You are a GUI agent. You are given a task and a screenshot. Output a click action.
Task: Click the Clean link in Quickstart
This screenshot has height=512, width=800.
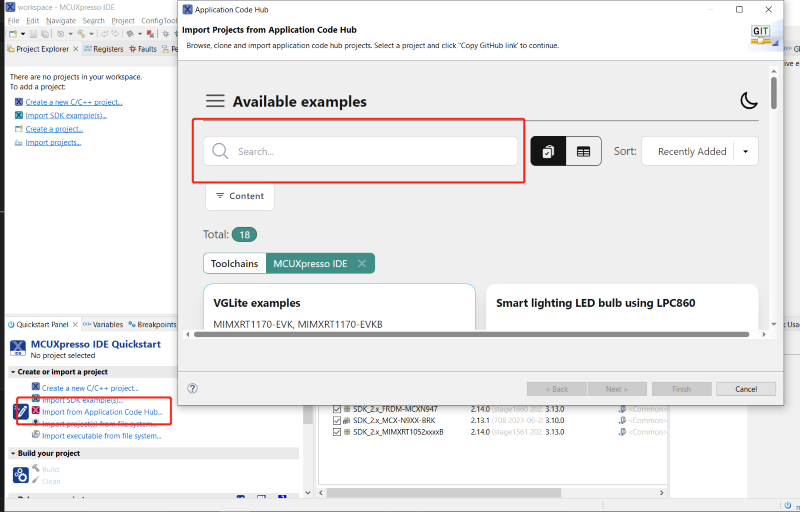pyautogui.click(x=51, y=481)
